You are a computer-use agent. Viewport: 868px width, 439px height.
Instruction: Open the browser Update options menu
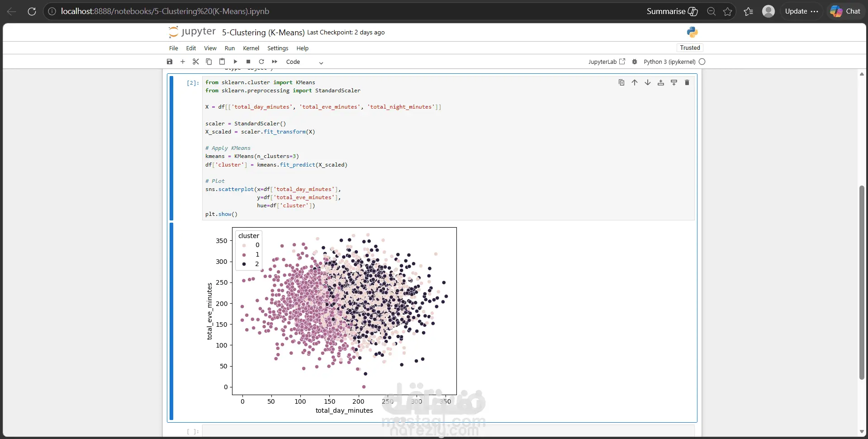click(x=802, y=11)
